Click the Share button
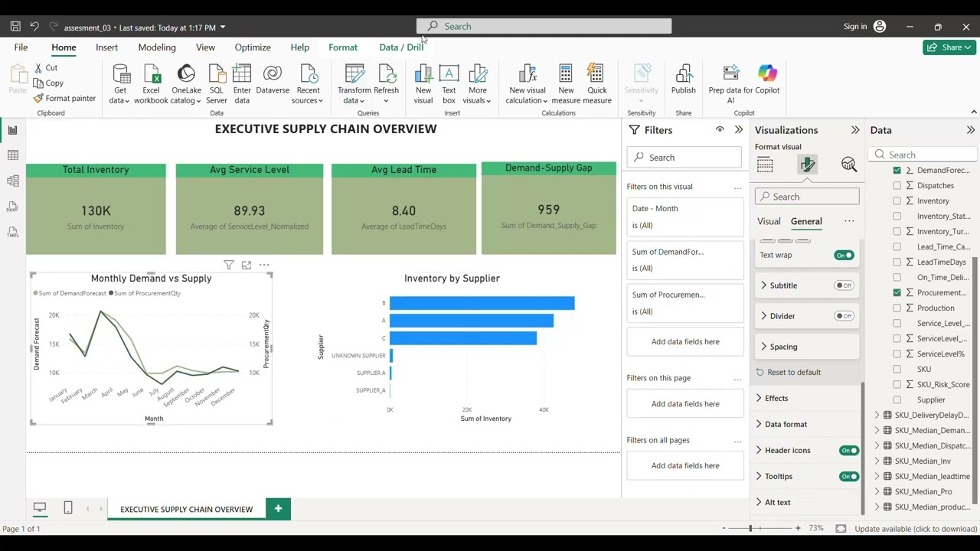 (949, 47)
